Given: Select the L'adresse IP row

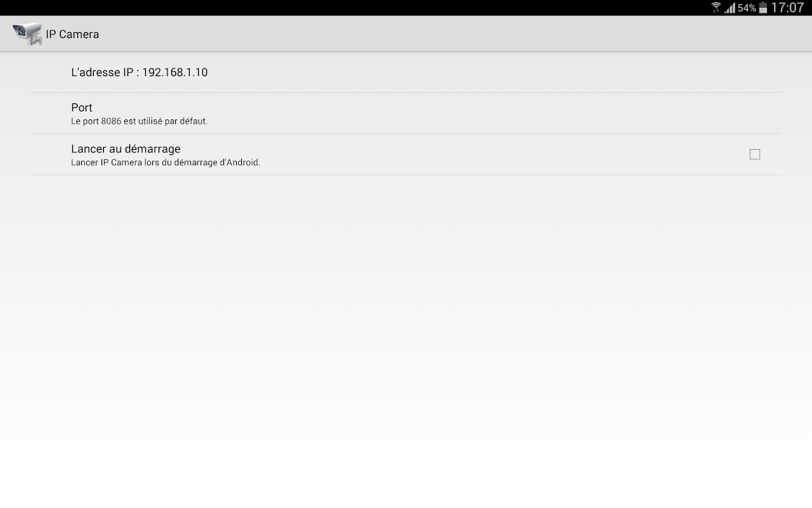Looking at the screenshot, I should [406, 72].
